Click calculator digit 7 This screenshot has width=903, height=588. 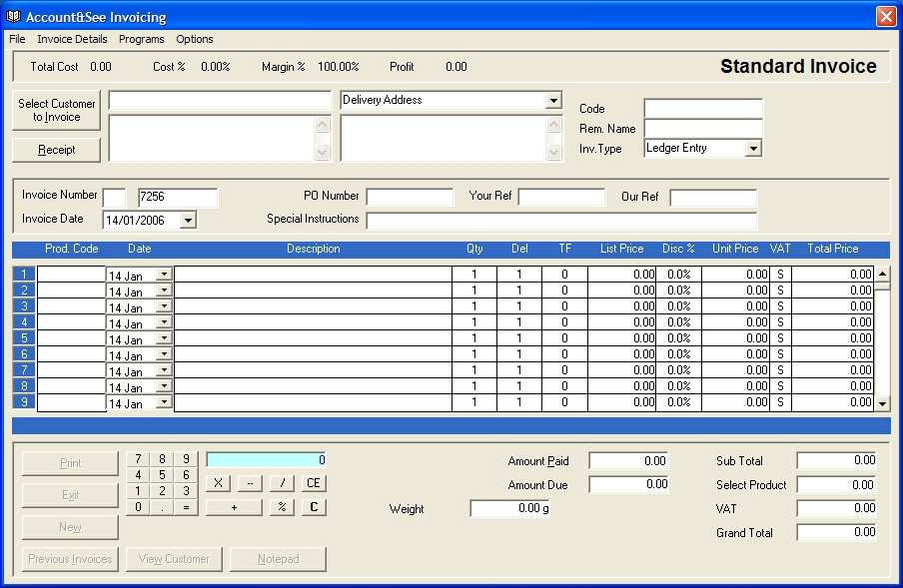tap(138, 459)
